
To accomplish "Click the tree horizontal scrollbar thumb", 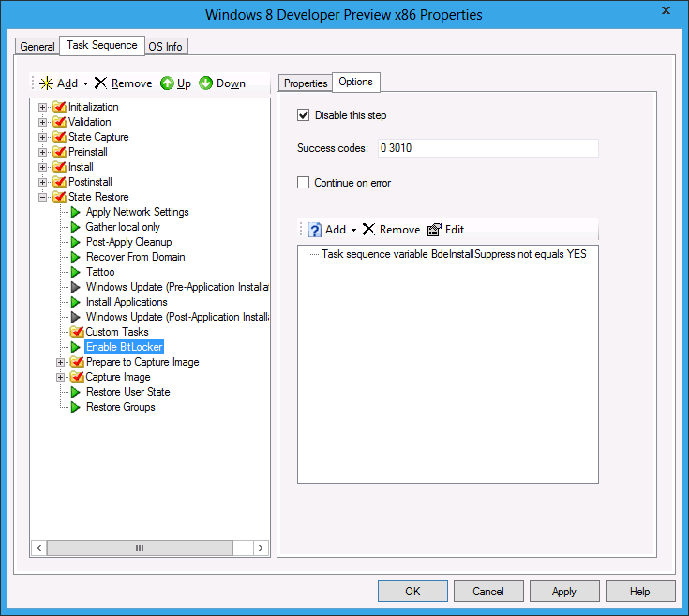I will (140, 548).
